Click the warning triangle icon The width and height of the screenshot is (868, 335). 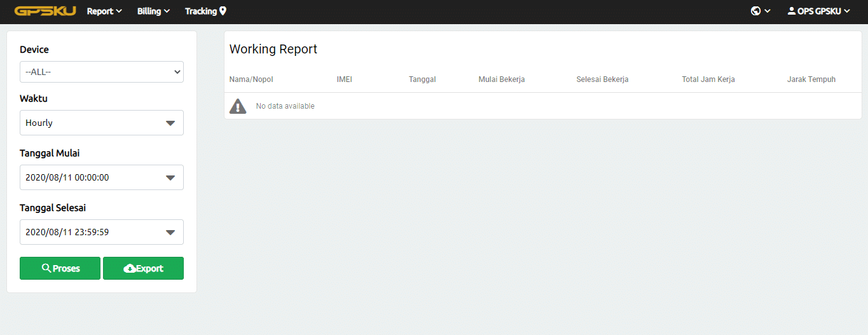(x=238, y=106)
